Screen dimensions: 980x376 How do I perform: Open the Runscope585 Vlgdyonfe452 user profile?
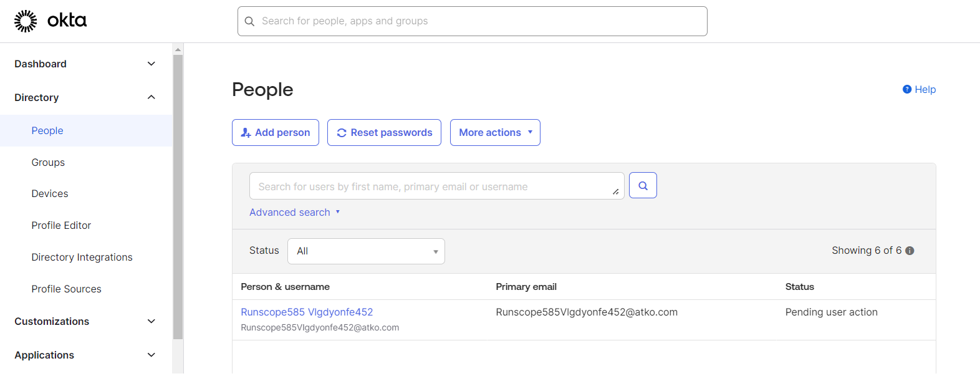(x=307, y=312)
